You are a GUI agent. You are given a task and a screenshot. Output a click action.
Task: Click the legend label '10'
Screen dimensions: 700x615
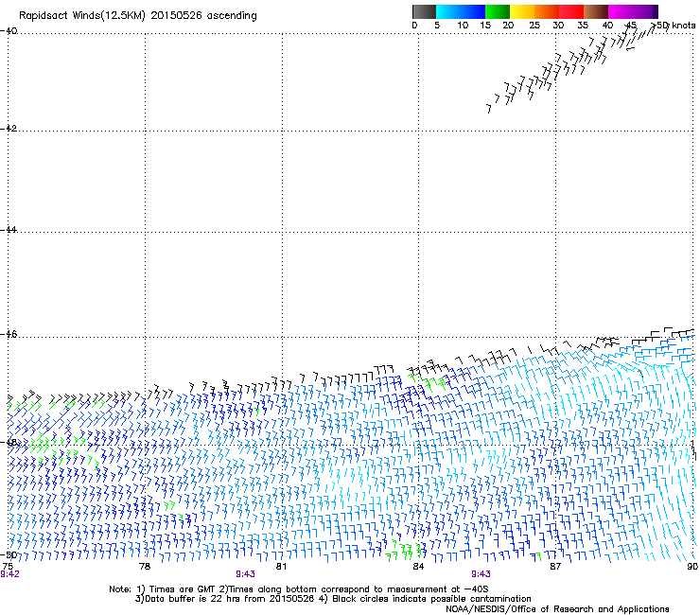tap(463, 26)
